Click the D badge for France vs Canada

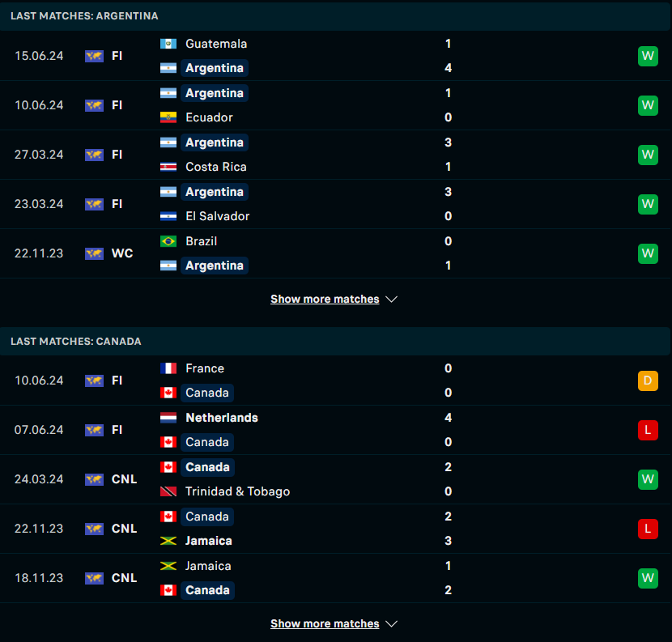point(648,381)
